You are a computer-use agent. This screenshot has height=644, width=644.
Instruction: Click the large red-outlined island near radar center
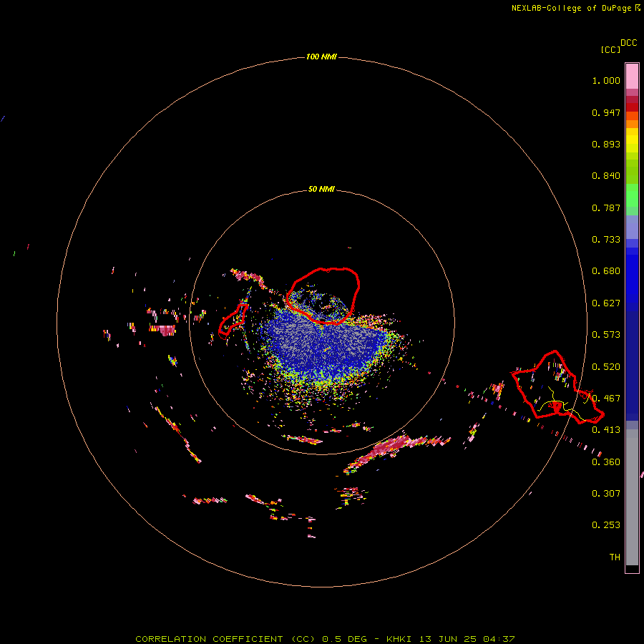(x=323, y=296)
